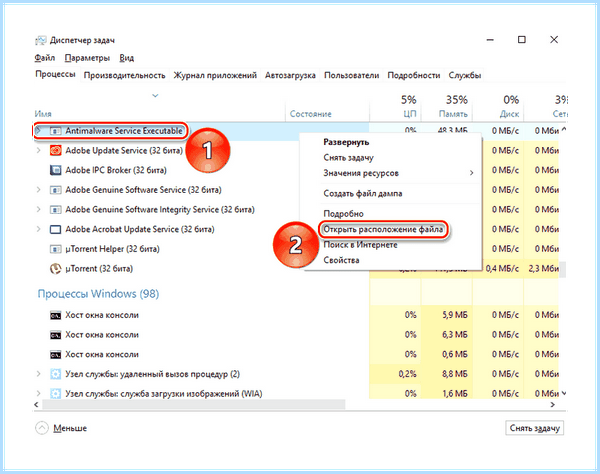
Task: Click the служба загрузки изображений (WIA) gear icon
Action: pos(55,393)
